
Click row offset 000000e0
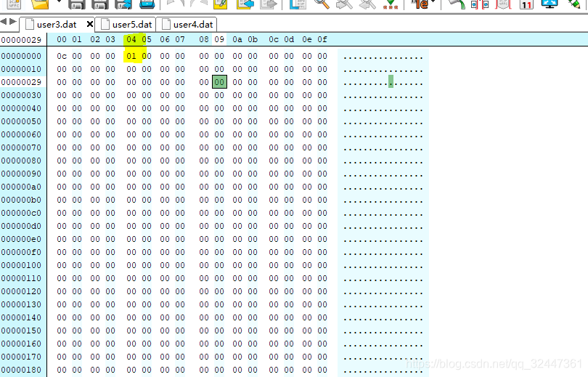21,239
